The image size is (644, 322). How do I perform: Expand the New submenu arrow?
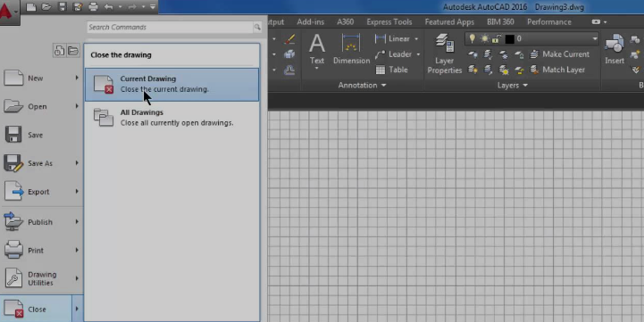pyautogui.click(x=77, y=78)
